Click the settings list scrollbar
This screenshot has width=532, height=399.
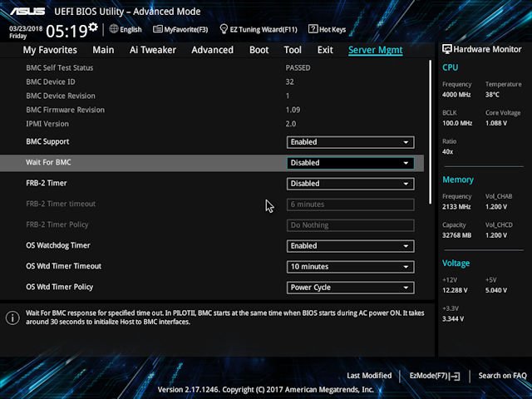431,132
